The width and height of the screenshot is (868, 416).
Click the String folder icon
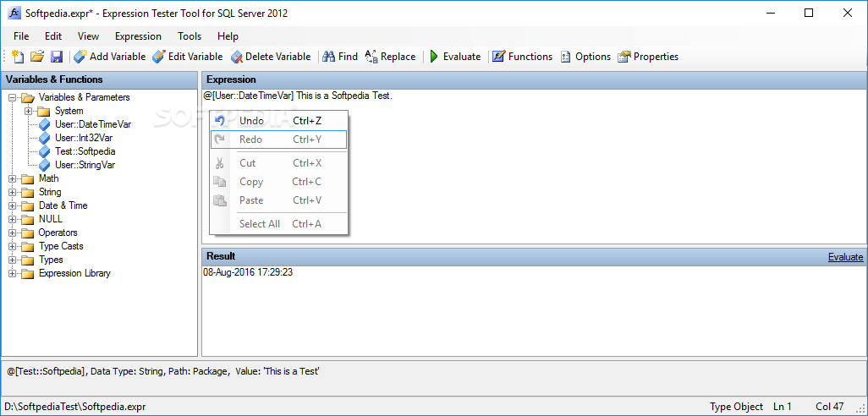(x=28, y=193)
